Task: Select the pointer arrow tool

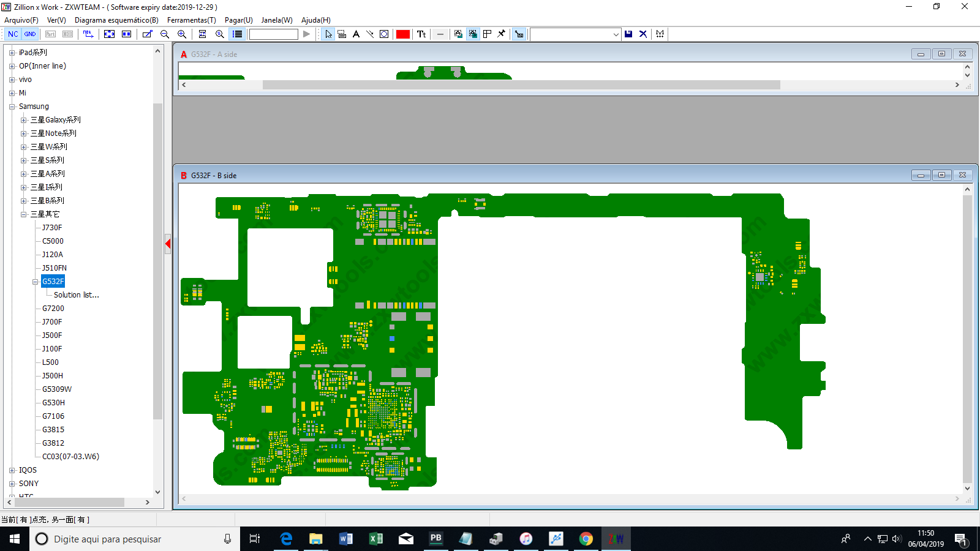Action: (329, 34)
